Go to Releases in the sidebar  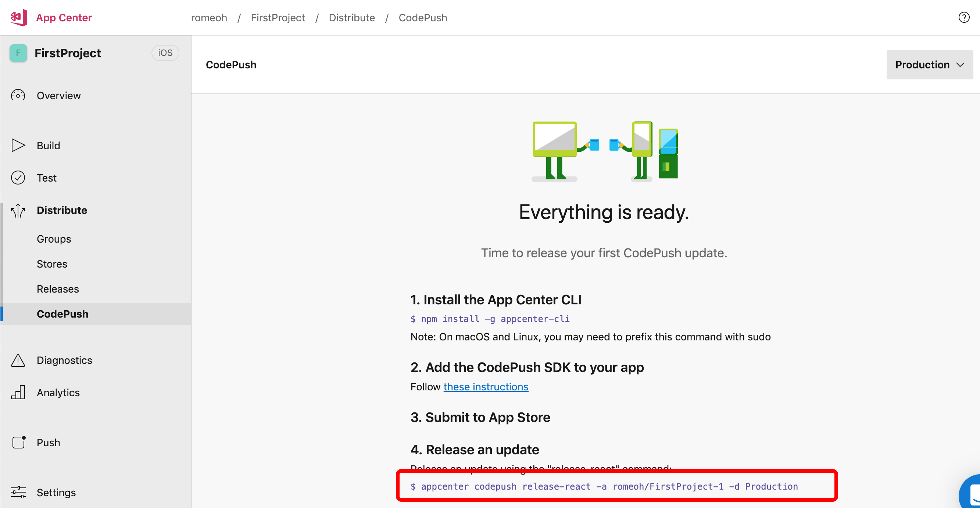[x=58, y=289]
